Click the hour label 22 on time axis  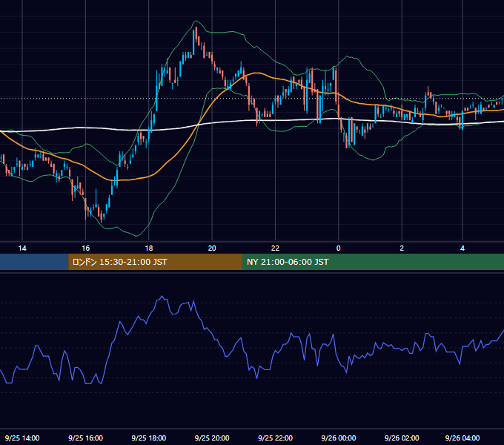[x=275, y=248]
